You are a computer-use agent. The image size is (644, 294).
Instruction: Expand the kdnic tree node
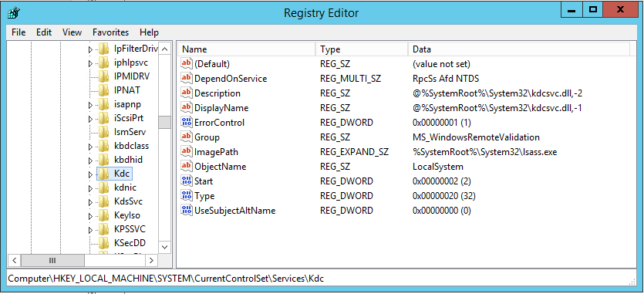[x=91, y=189]
